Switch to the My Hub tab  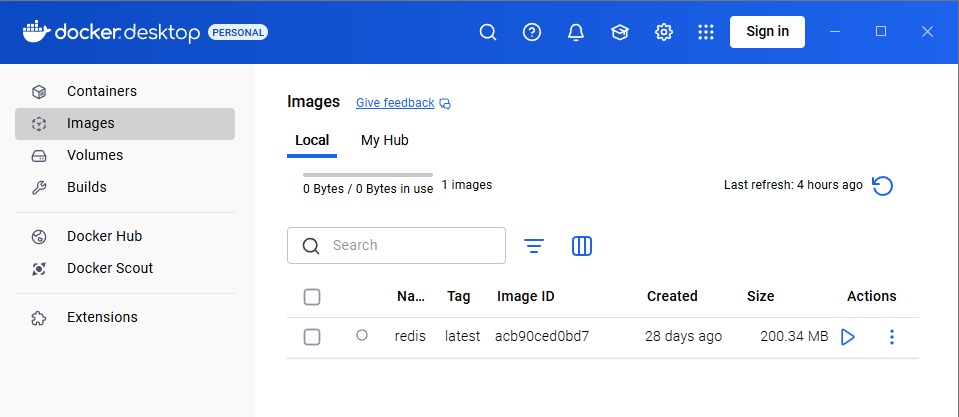(384, 141)
